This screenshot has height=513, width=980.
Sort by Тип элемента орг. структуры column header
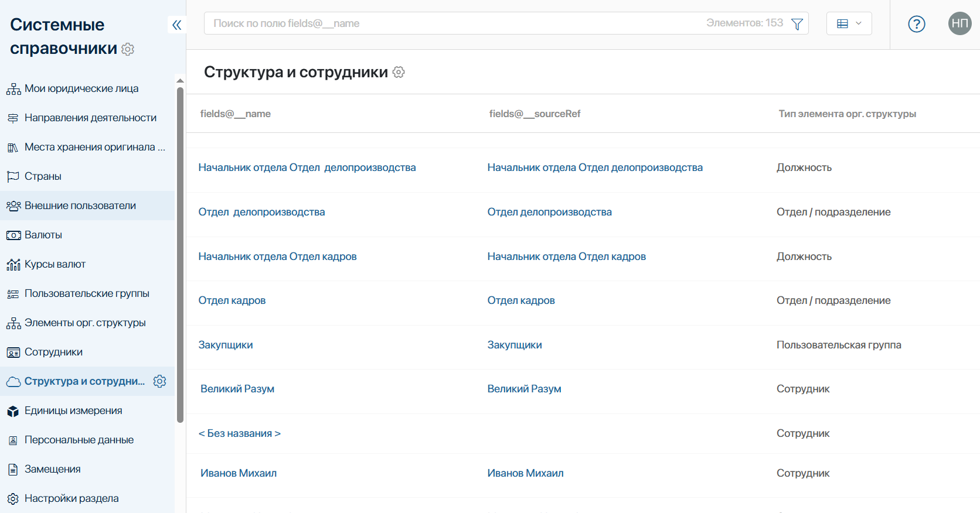tap(847, 114)
